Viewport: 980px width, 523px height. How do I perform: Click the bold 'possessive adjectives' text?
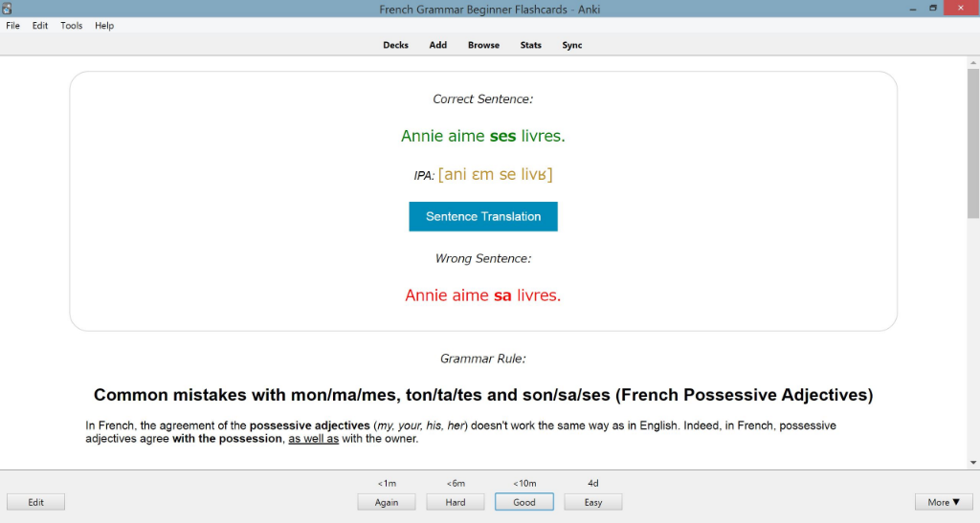(x=309, y=425)
